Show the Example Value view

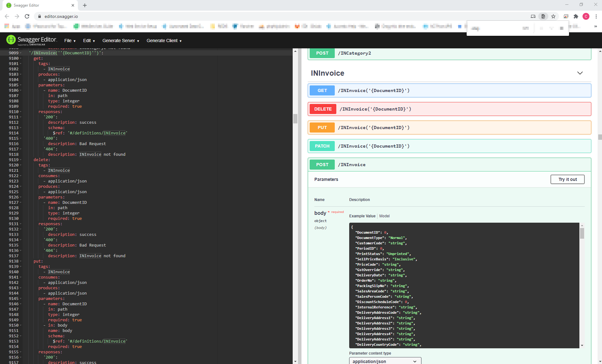click(x=362, y=216)
